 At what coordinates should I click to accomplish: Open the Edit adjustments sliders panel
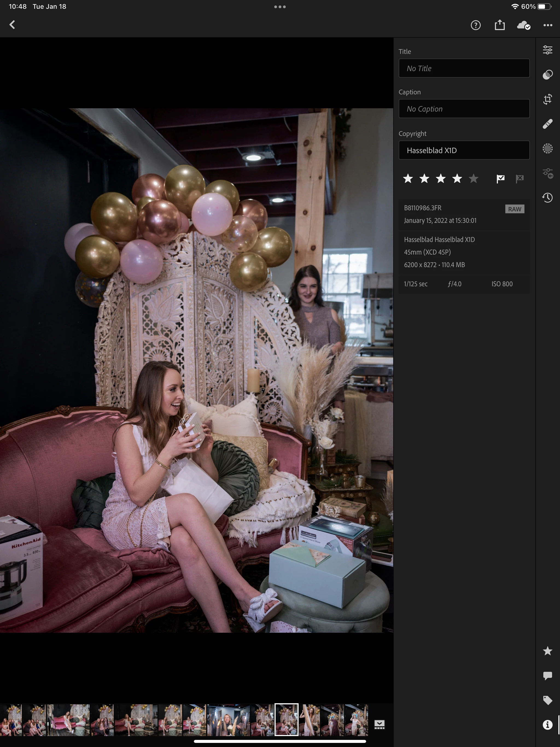pyautogui.click(x=547, y=50)
